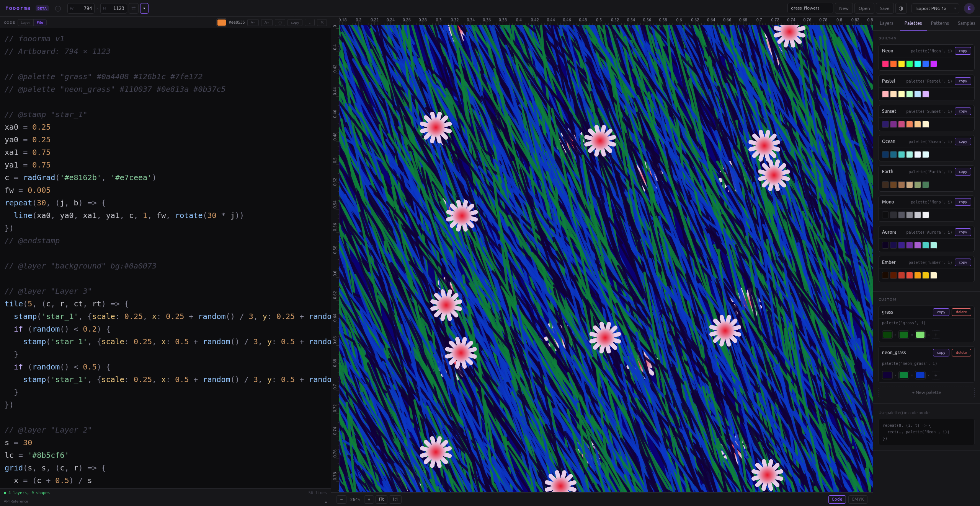The height and width of the screenshot is (506, 980).
Task: Expand the API Reference panel
Action: (165, 501)
